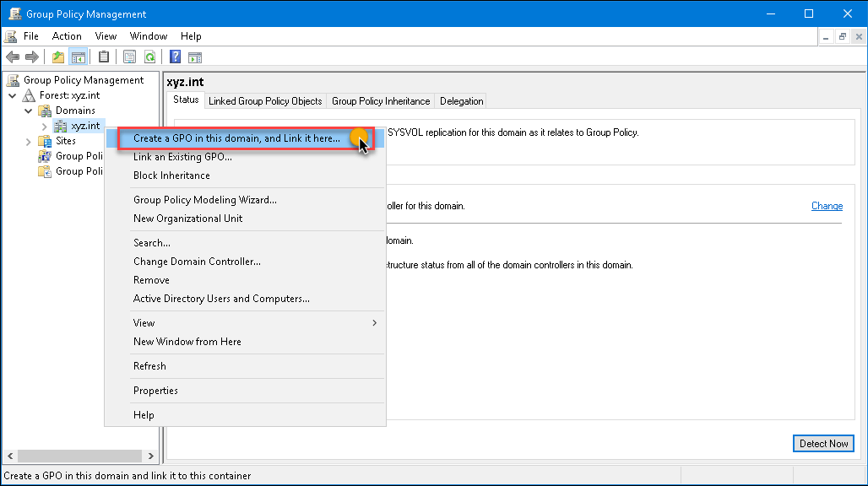Choose Block Inheritance in context menu
The height and width of the screenshot is (486, 868).
[x=246, y=175]
